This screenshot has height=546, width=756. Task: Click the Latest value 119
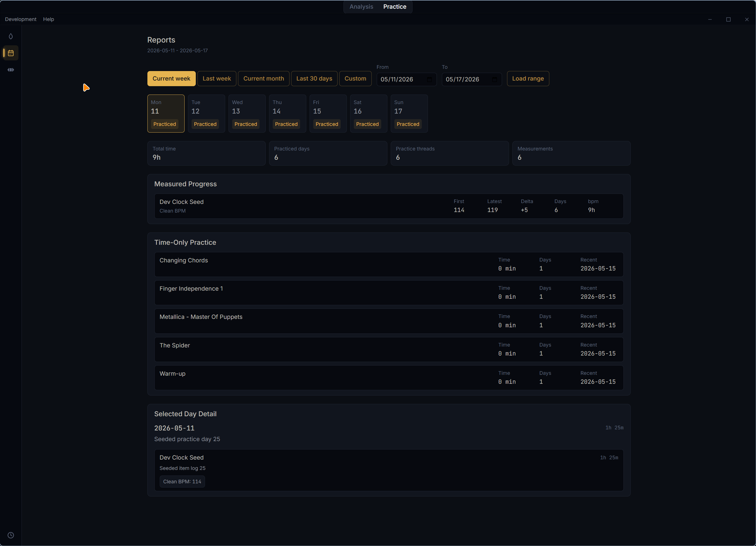(492, 210)
